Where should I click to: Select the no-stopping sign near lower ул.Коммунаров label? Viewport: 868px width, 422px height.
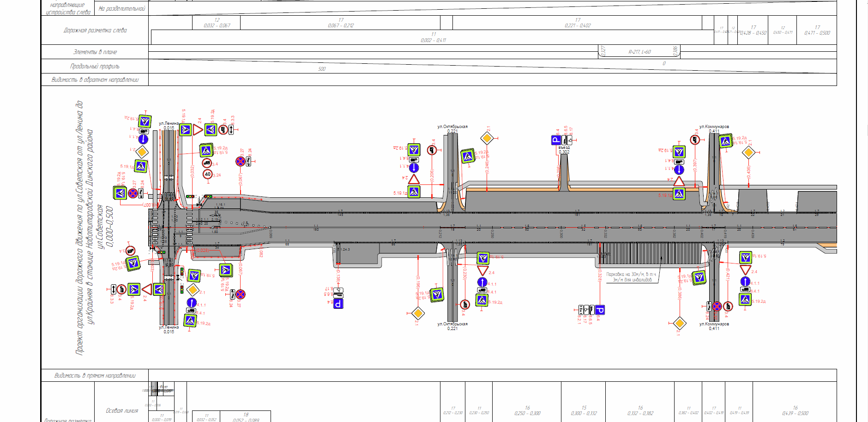pos(717,306)
